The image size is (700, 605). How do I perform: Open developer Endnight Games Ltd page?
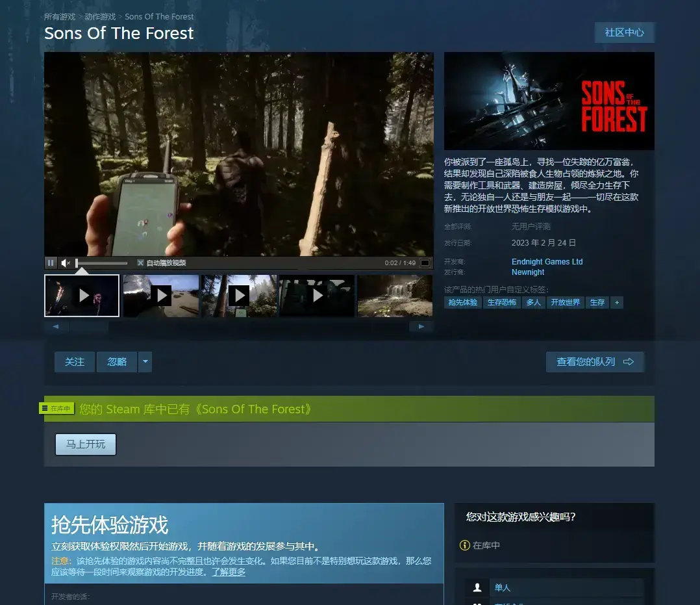click(x=547, y=261)
